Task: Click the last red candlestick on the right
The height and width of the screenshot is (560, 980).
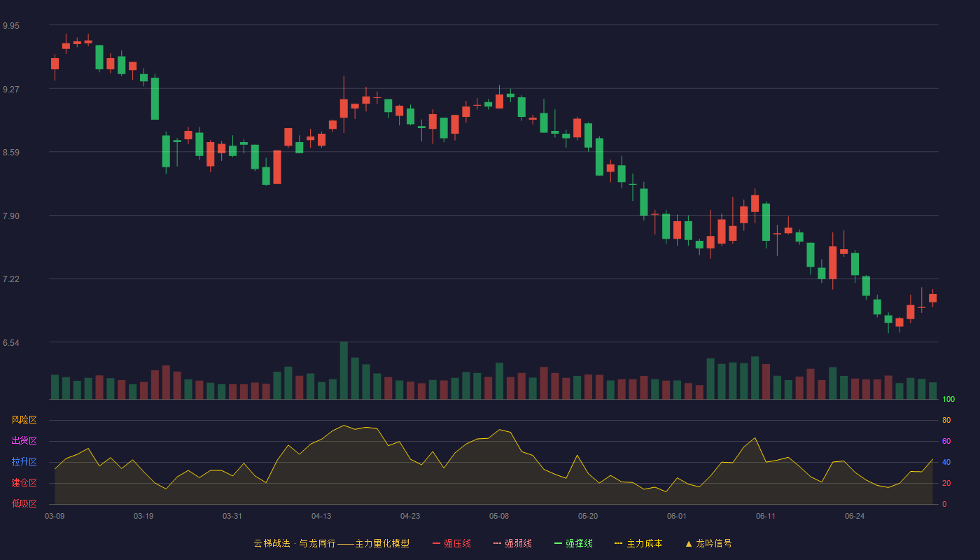Action: (x=932, y=298)
